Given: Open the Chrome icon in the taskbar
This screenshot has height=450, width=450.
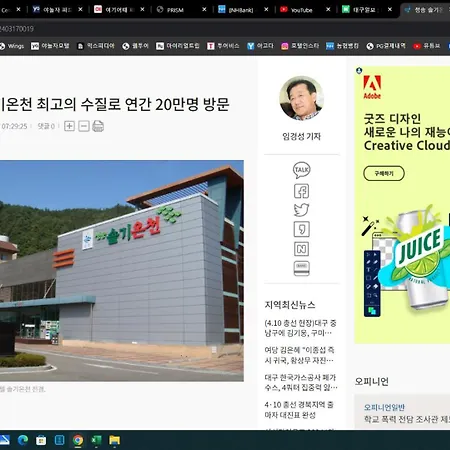Looking at the screenshot, I should coord(78,440).
